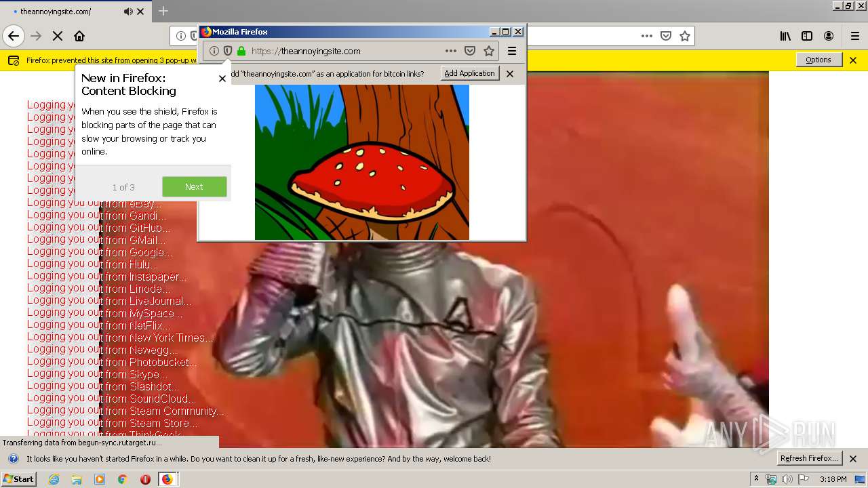The width and height of the screenshot is (868, 488).
Task: Click the '1 of 3' tour step text
Action: 123,187
